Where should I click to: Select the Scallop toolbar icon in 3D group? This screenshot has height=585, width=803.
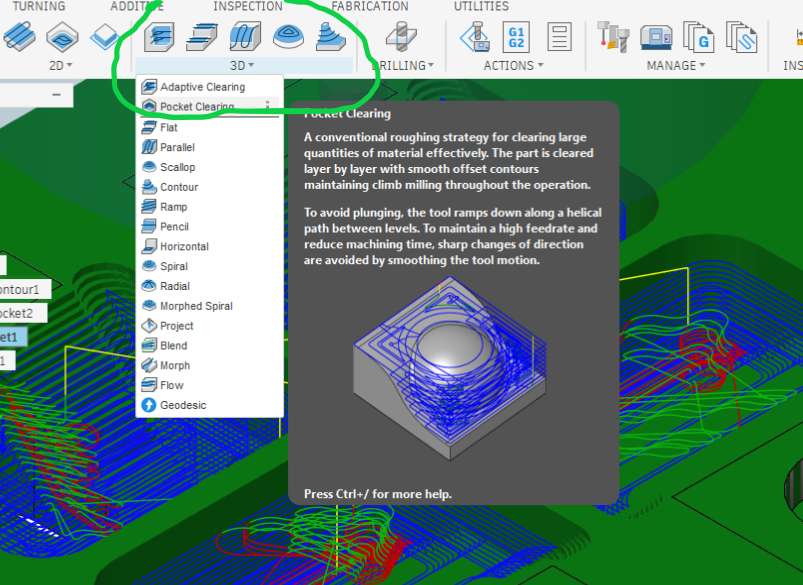(x=288, y=36)
